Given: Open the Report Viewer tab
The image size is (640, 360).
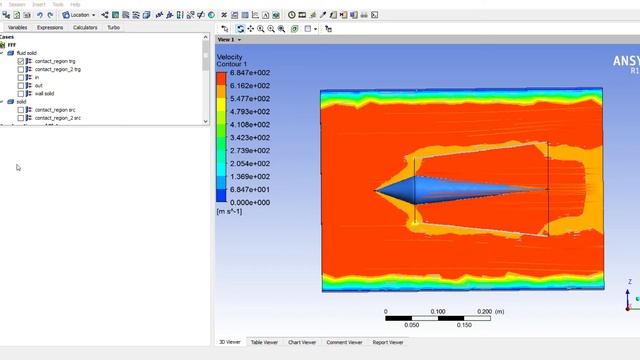Looking at the screenshot, I should coord(388,342).
